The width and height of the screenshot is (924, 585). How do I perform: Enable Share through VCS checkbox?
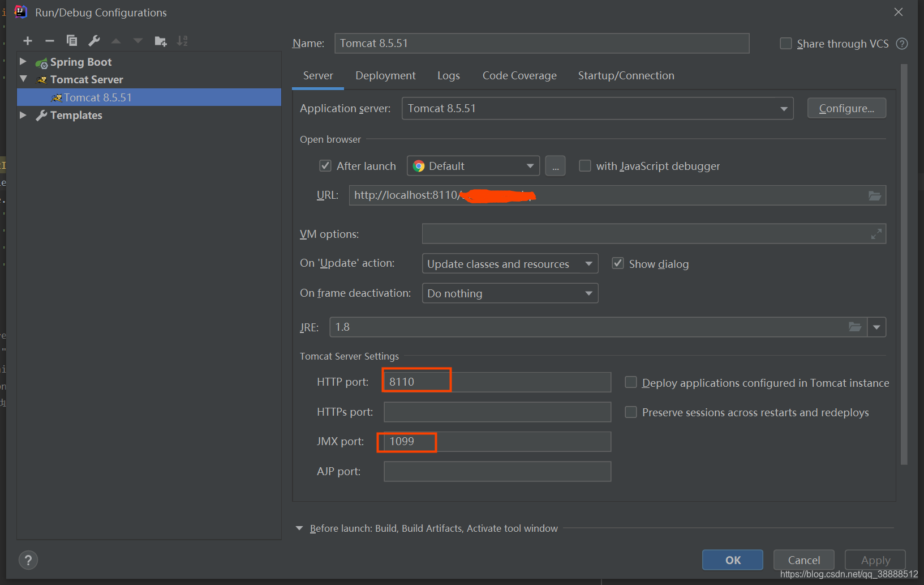pyautogui.click(x=786, y=44)
